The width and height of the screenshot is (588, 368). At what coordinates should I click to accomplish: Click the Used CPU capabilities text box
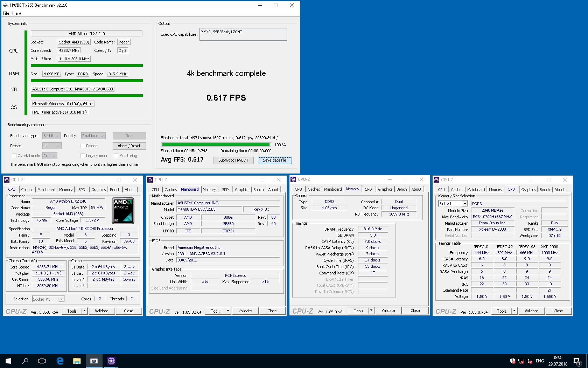[x=243, y=34]
